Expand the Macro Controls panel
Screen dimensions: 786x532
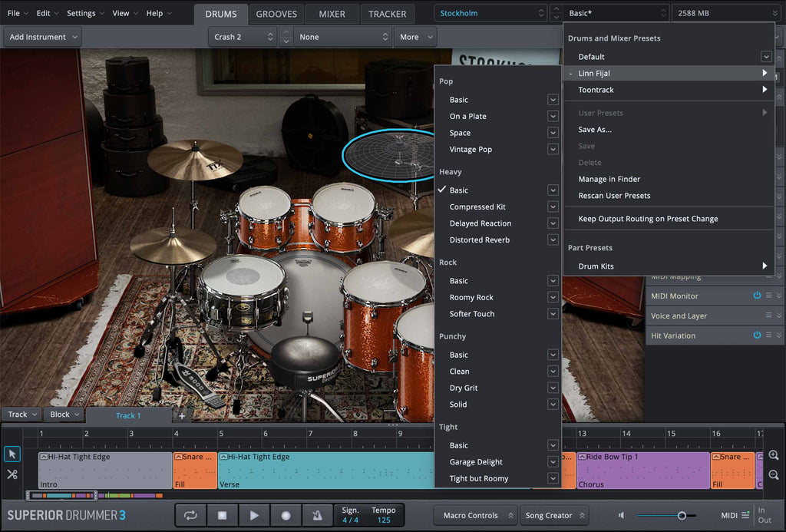pyautogui.click(x=476, y=515)
